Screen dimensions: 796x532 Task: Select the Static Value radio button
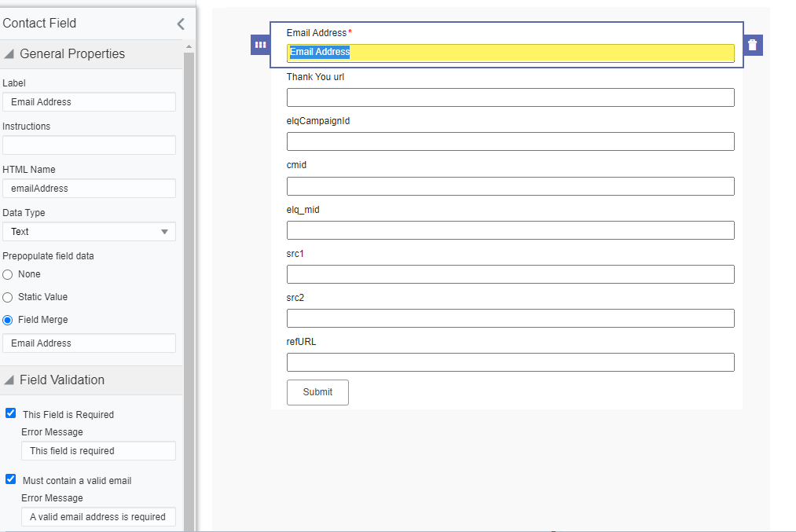click(8, 298)
